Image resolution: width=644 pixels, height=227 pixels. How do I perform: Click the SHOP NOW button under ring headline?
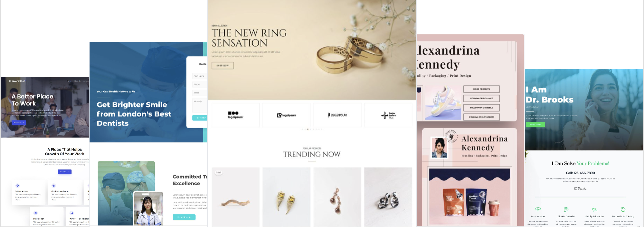(223, 65)
